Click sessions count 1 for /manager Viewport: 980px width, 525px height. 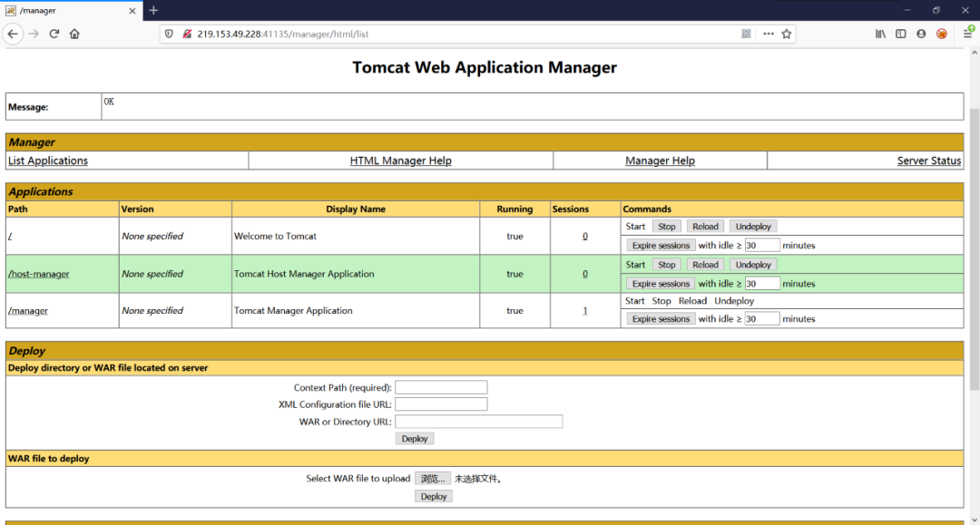coord(585,310)
